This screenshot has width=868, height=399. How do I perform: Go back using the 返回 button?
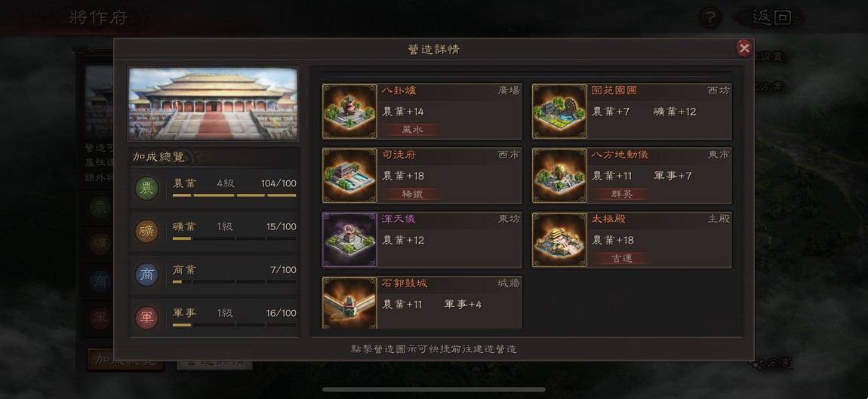click(769, 17)
